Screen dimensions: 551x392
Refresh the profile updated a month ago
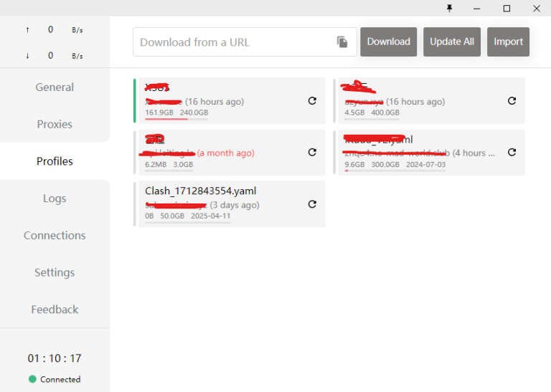312,153
